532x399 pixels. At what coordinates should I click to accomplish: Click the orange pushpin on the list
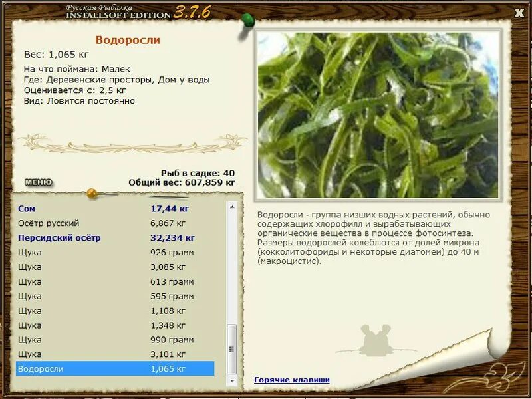click(92, 194)
